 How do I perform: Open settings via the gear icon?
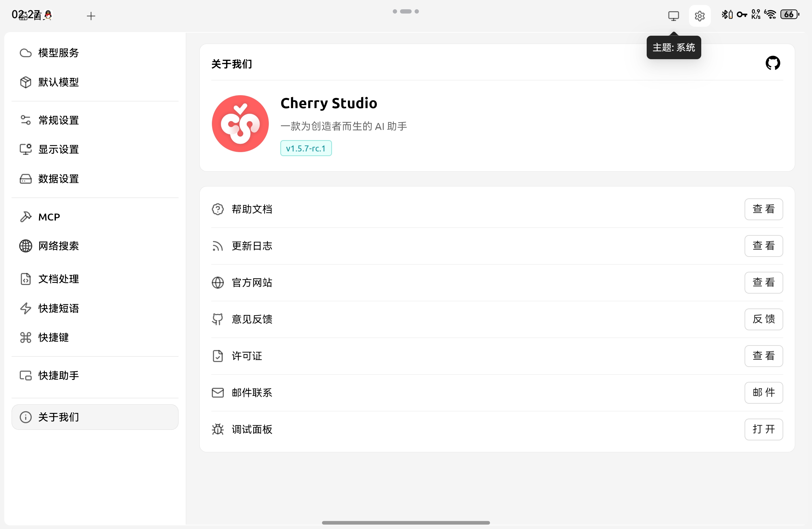point(699,16)
